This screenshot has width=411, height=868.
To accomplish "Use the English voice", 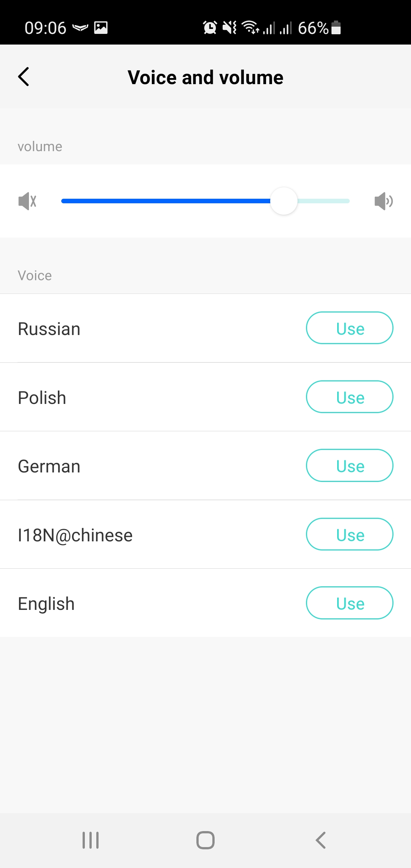I will click(x=349, y=603).
